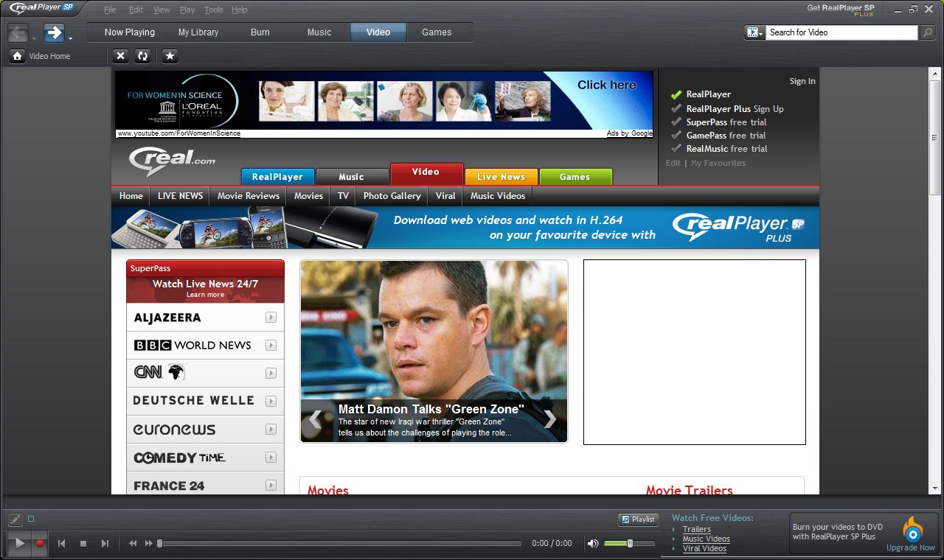Viewport: 944px width, 560px height.
Task: Skip to the next track
Action: pos(105,543)
